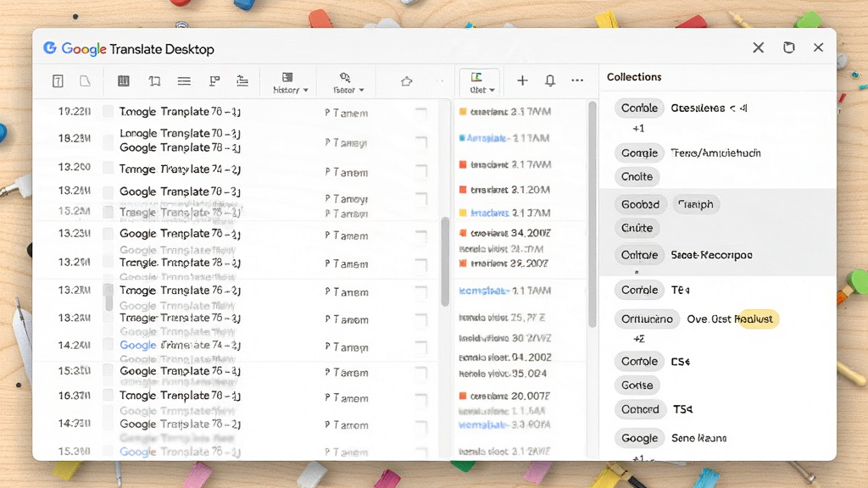Expand the '+2' under the Ortiunino chip

point(639,339)
